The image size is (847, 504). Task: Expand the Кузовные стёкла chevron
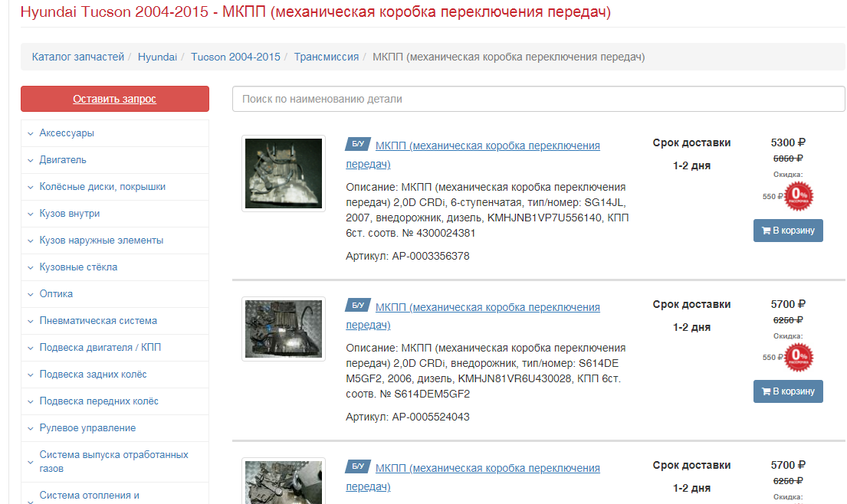tap(30, 267)
